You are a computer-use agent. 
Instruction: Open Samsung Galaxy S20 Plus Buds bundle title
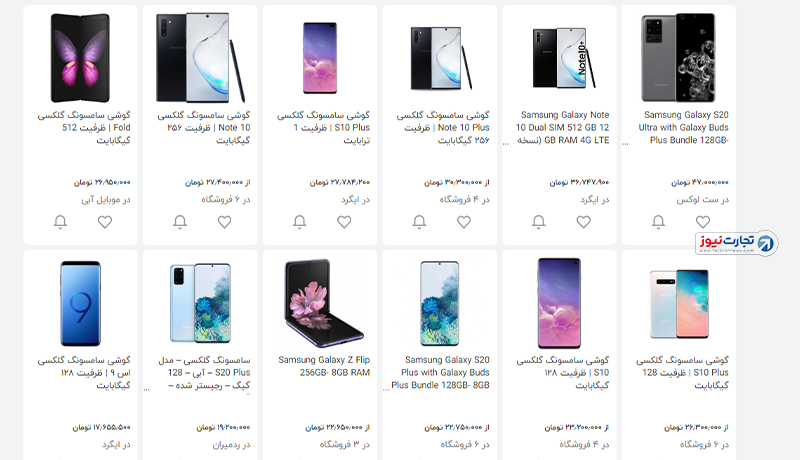pyautogui.click(x=440, y=372)
